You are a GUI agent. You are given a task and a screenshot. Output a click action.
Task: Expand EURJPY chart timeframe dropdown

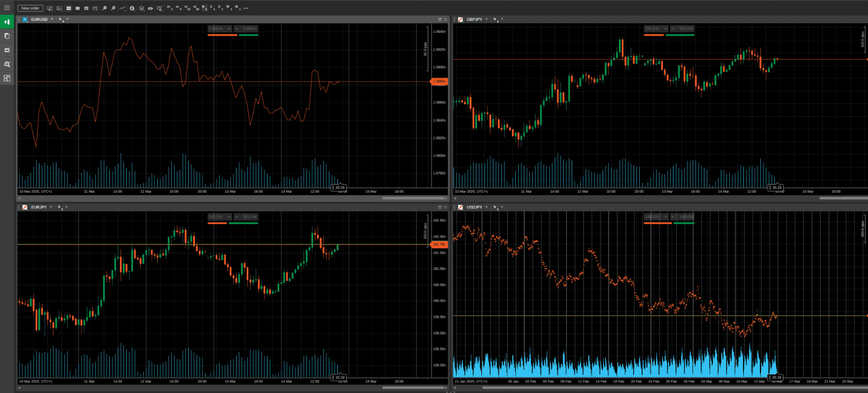coord(66,207)
